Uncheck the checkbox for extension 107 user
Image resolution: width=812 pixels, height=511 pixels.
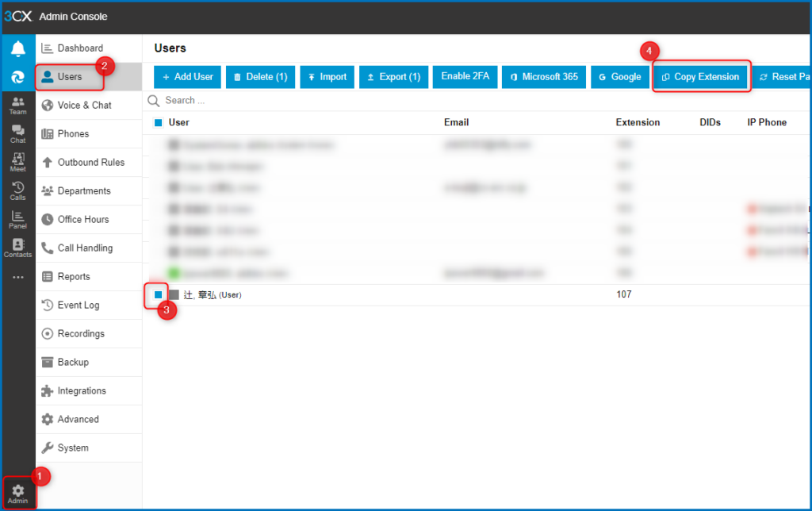159,295
